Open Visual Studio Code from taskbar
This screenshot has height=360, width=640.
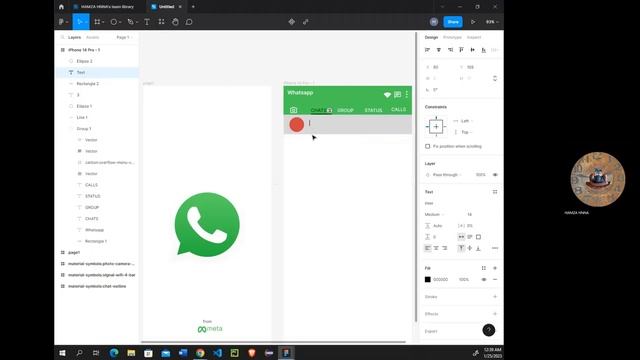[x=217, y=353]
